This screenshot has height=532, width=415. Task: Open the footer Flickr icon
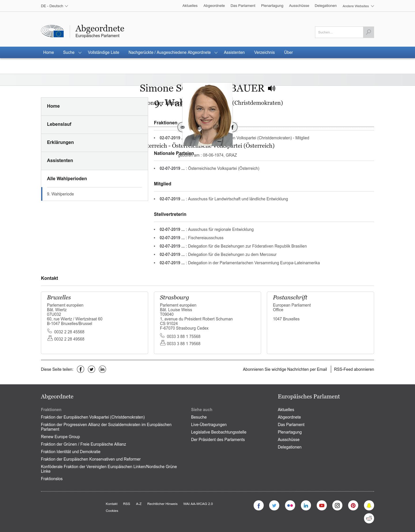coord(290,505)
